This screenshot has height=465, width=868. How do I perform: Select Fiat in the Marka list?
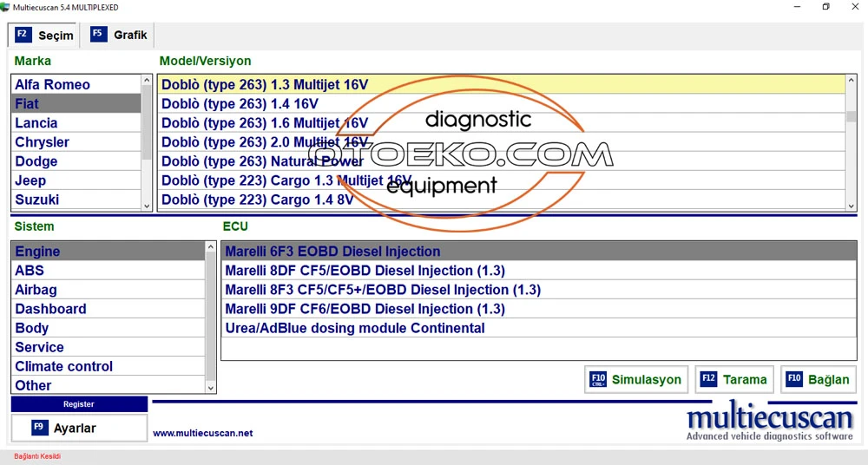point(76,103)
